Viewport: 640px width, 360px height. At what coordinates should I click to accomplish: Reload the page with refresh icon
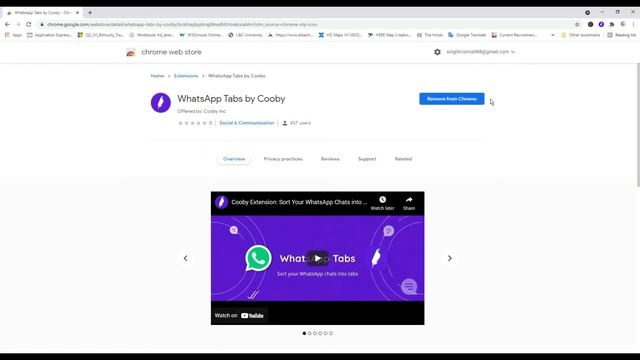pyautogui.click(x=29, y=24)
